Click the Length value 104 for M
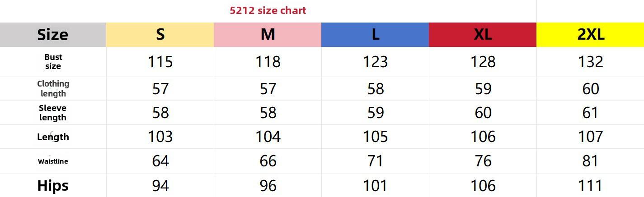 (x=268, y=137)
